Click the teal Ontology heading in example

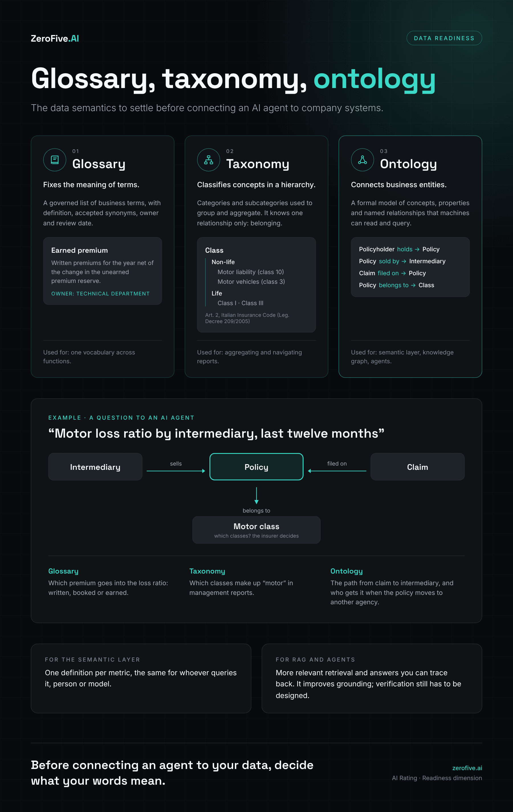(x=346, y=571)
